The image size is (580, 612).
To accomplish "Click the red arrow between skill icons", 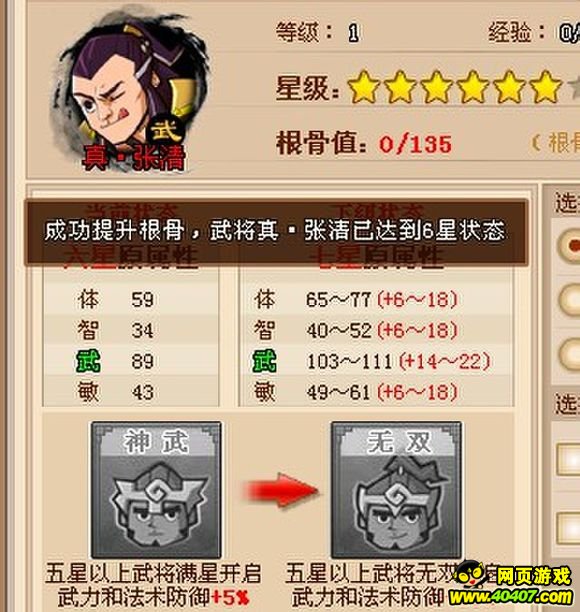I will (281, 490).
